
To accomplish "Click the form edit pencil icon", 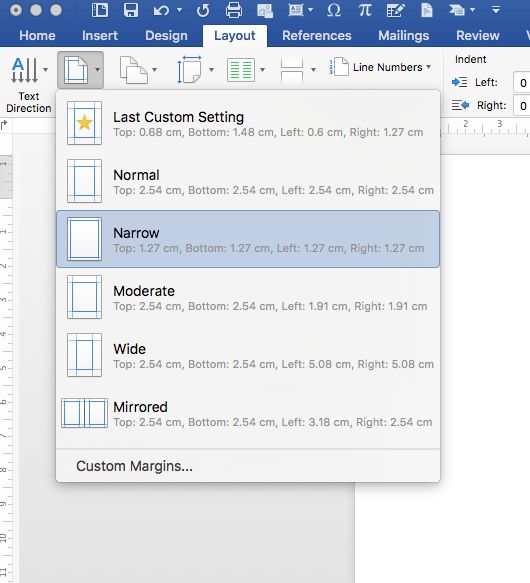I will (395, 10).
